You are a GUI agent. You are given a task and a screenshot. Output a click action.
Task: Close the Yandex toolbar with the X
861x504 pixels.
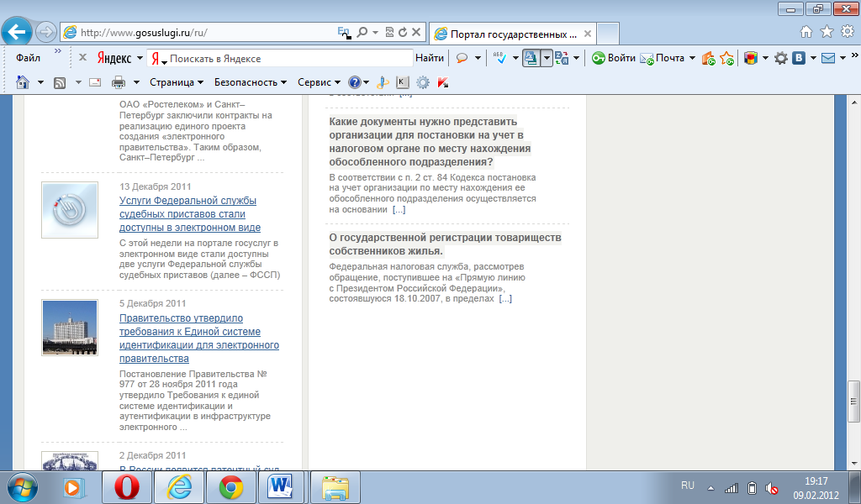(x=82, y=57)
